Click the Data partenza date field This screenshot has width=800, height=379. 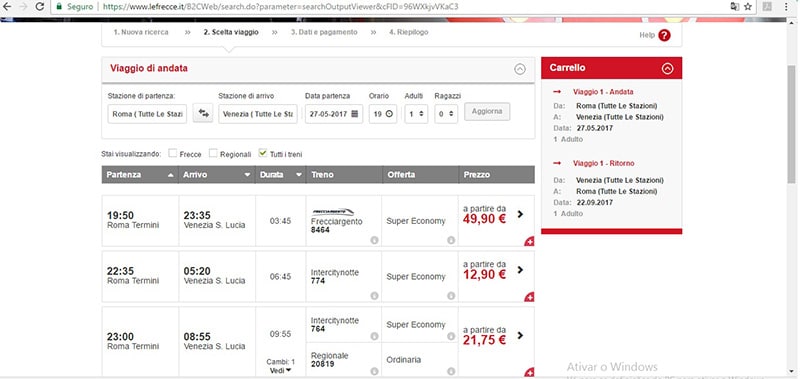(334, 114)
